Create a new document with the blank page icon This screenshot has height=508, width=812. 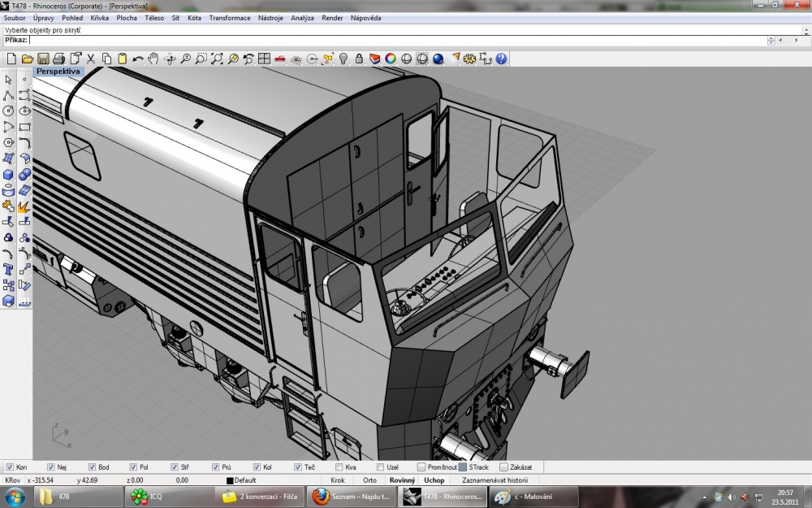11,59
